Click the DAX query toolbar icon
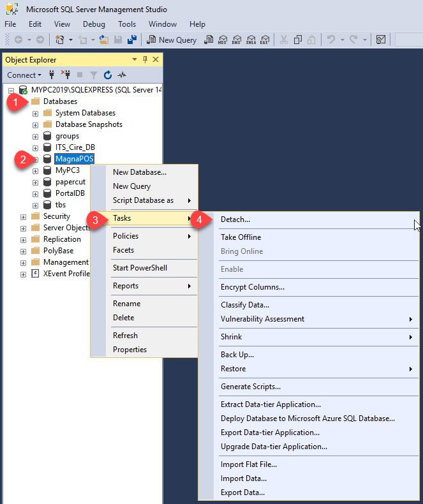 [265, 40]
